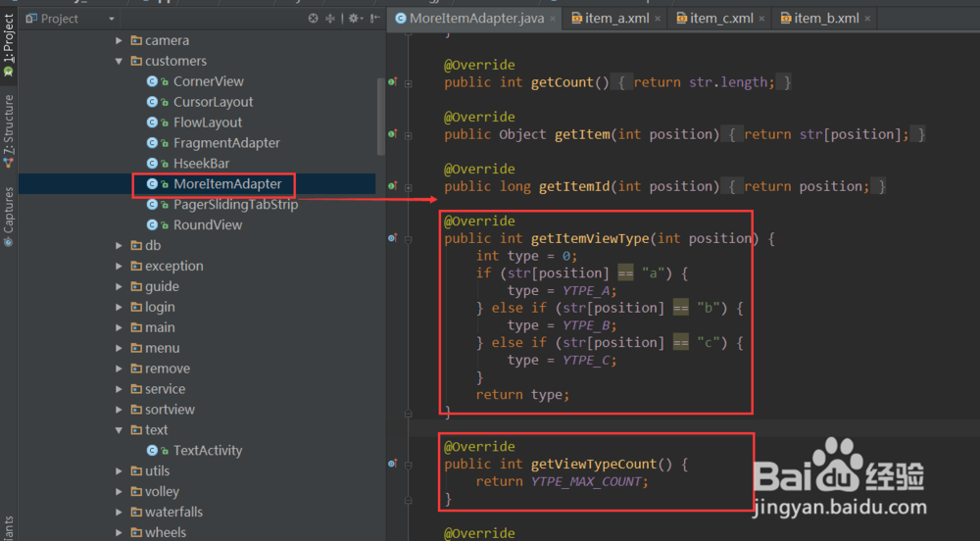Screen dimensions: 980x541
Task: Switch to the MoreItemAdapter.java tab
Action: [474, 19]
